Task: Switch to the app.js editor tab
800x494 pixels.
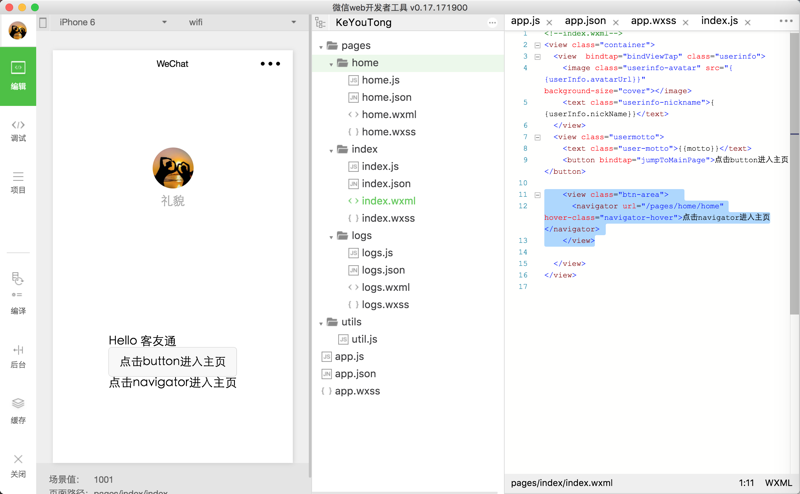Action: tap(525, 21)
